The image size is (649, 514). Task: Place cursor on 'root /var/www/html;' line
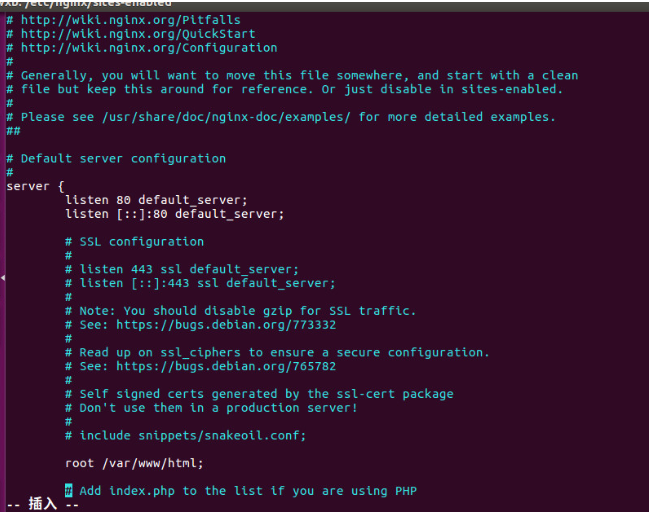pos(134,463)
